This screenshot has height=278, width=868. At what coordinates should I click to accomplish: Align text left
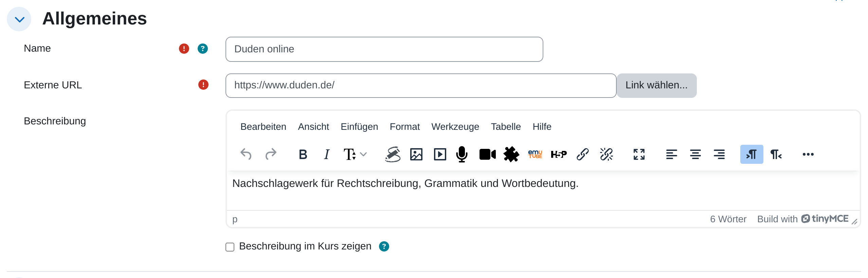671,154
